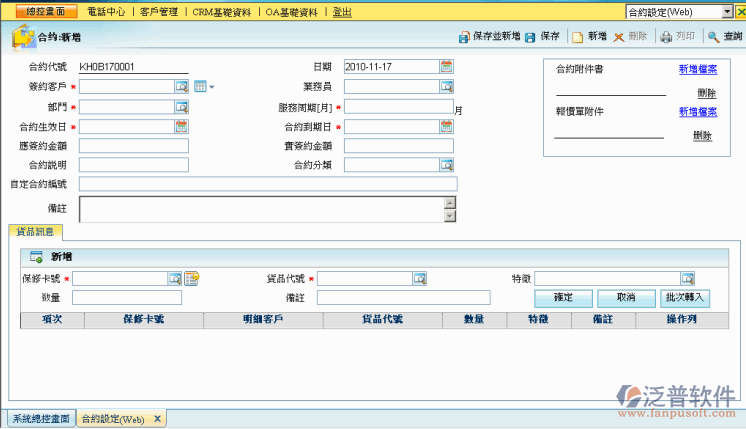Viewport: 746px width, 429px height.
Task: Switch to the 系統總控畫面 bottom tab
Action: click(40, 418)
